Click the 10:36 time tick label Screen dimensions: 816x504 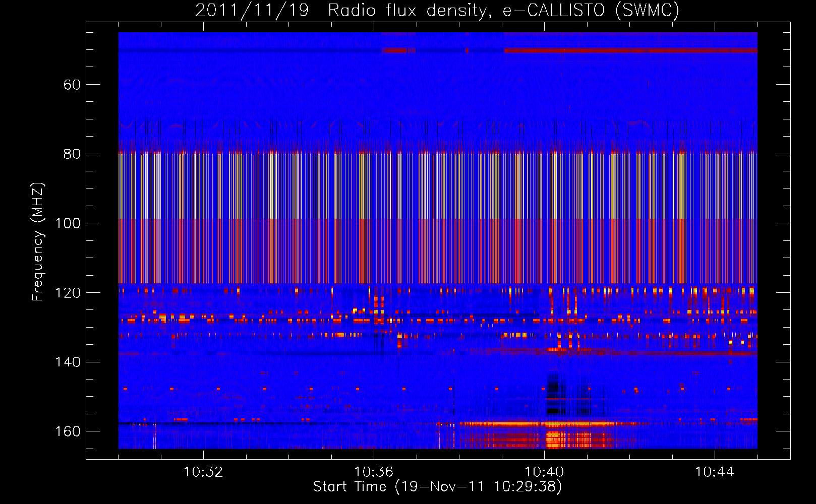tap(374, 472)
